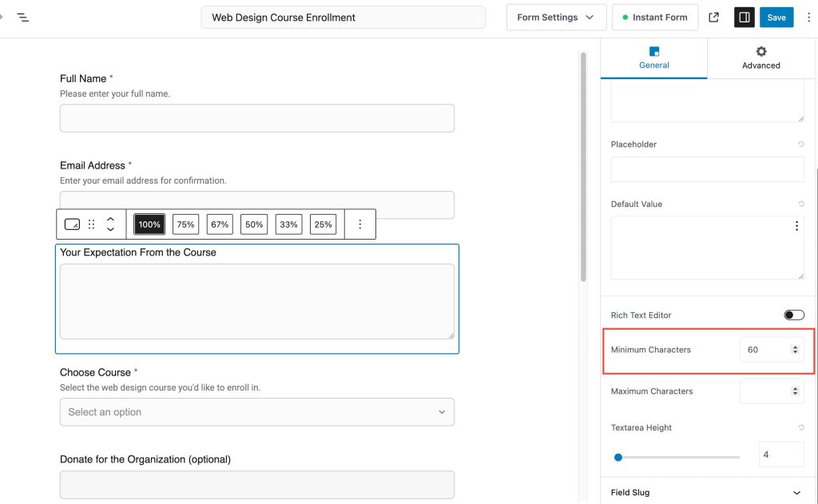Screen dimensions: 818x504
Task: Click the 'Select the web design course' help text
Action: [x=160, y=387]
